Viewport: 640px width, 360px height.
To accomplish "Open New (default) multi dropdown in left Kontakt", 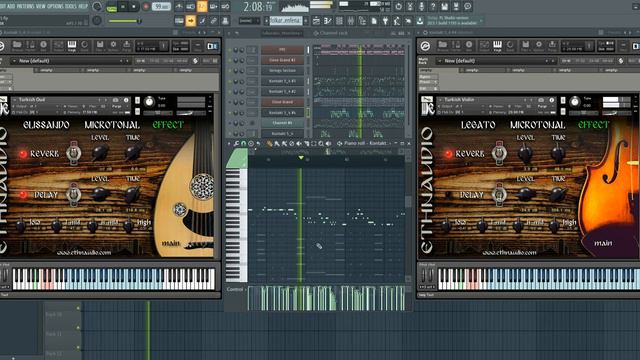I will click(71, 61).
